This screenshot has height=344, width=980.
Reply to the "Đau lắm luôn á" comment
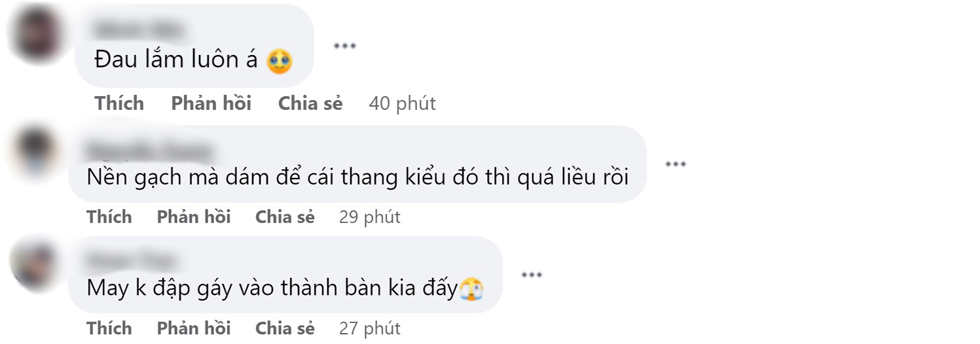[211, 103]
